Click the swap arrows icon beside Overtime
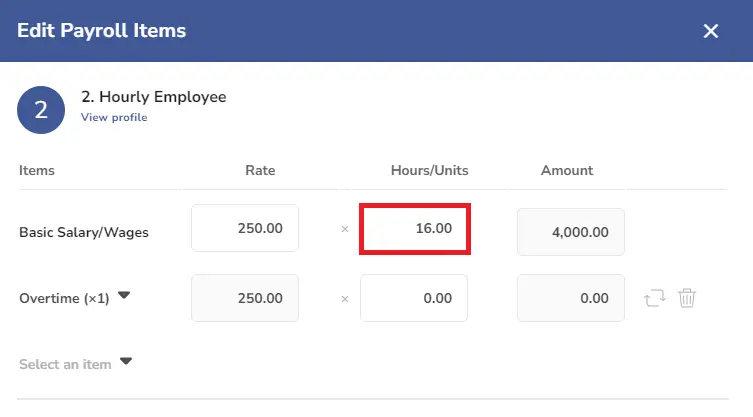 click(655, 298)
